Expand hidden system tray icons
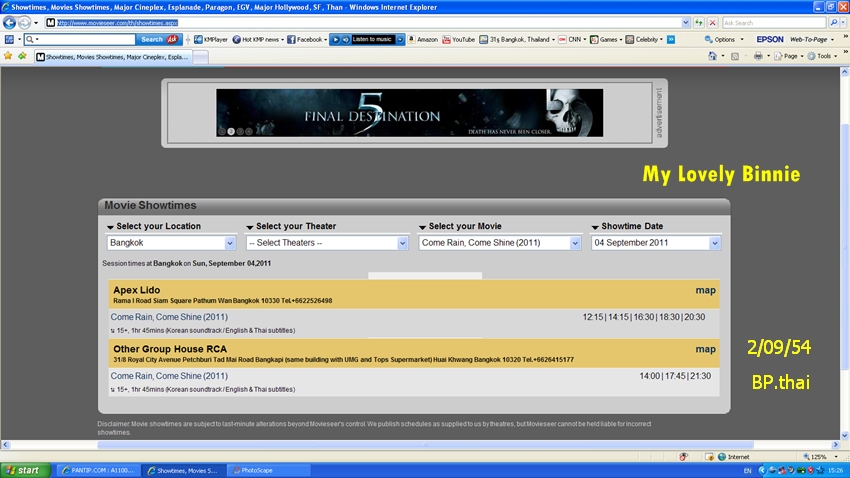The height and width of the screenshot is (478, 850). click(x=762, y=470)
